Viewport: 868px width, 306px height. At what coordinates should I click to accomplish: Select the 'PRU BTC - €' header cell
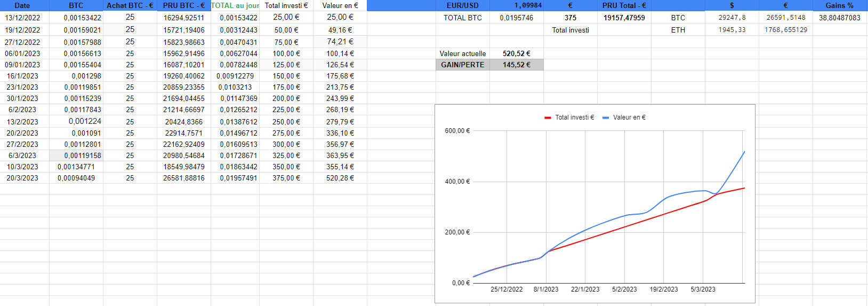(x=184, y=5)
